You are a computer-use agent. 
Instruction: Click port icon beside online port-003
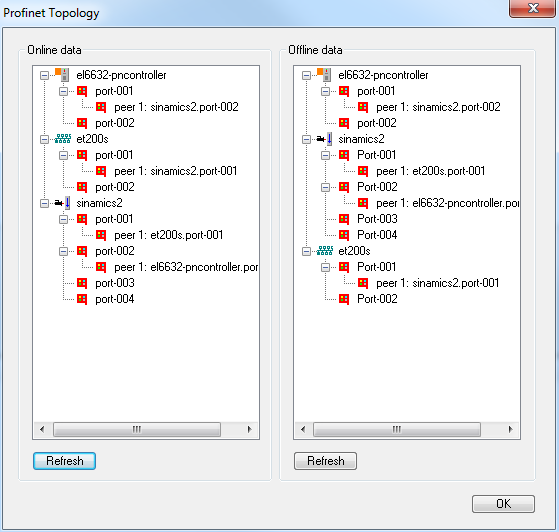(82, 283)
